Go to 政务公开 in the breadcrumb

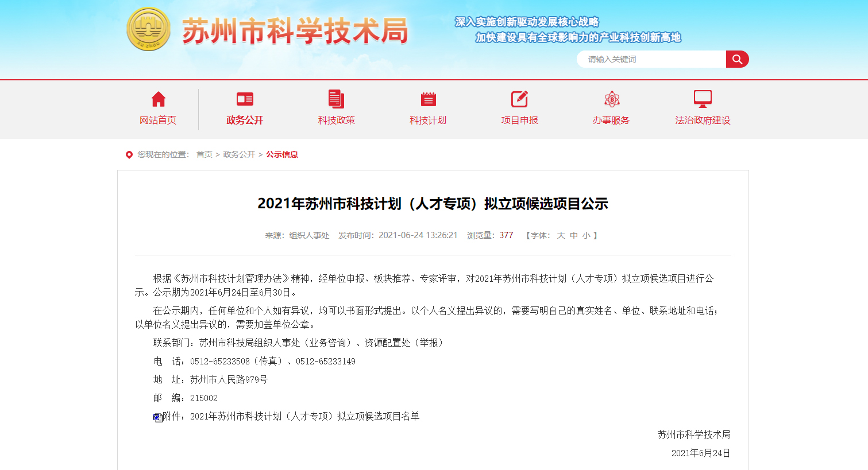pyautogui.click(x=239, y=154)
